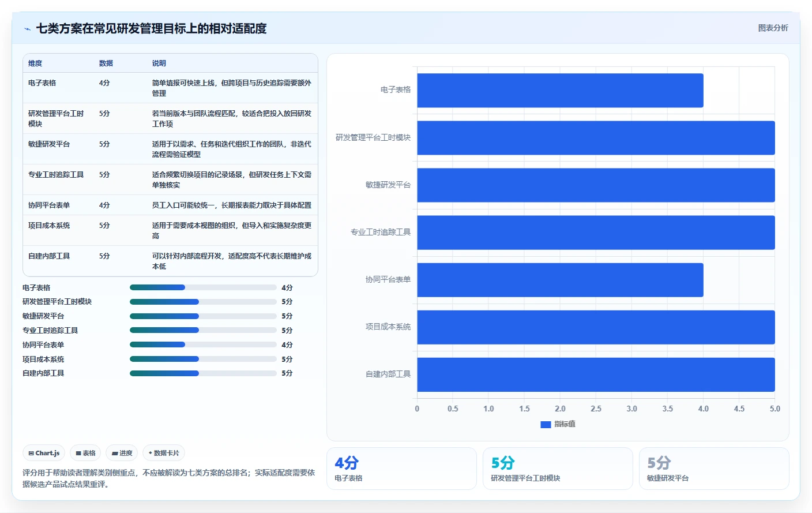
Task: Click the 电子表格 bar in the chart
Action: point(560,91)
